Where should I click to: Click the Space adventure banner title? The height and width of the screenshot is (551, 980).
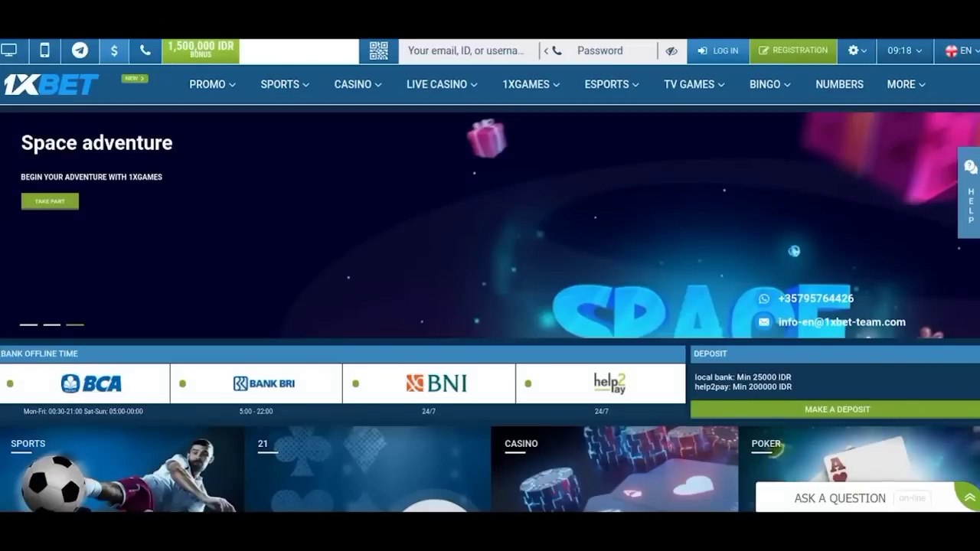click(x=96, y=143)
